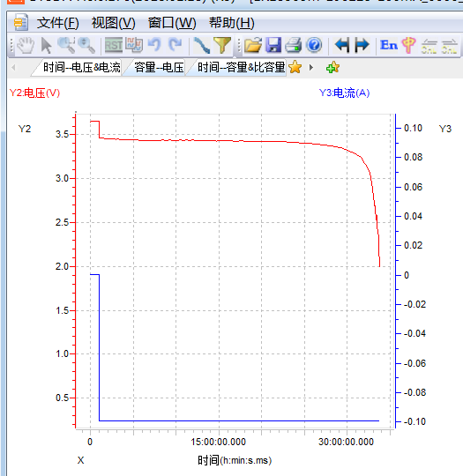The width and height of the screenshot is (463, 476).
Task: Switch to the 容量--电压 tab
Action: point(159,67)
